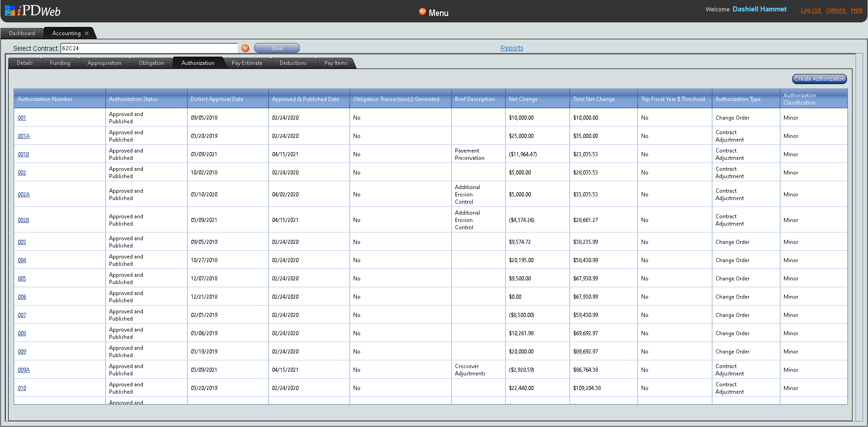The height and width of the screenshot is (427, 868).
Task: Open the Options link
Action: (x=836, y=10)
